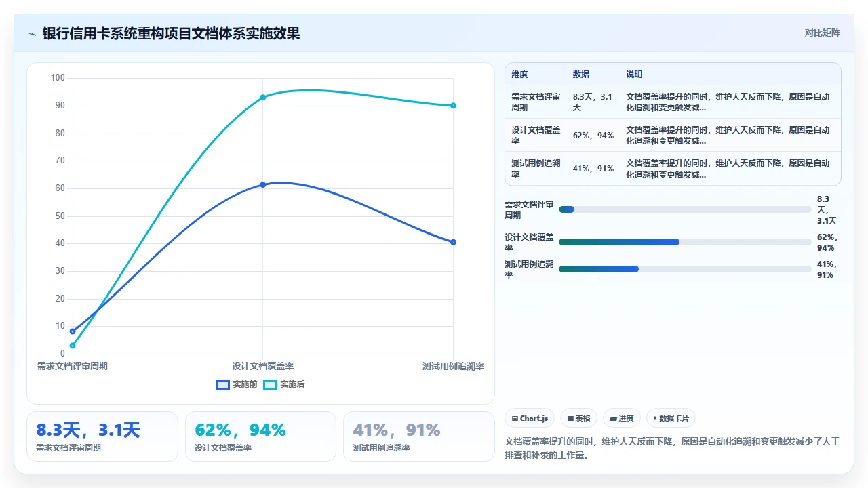Select the 8.3天，3.1天 stat card
The image size is (868, 488).
coord(102,436)
